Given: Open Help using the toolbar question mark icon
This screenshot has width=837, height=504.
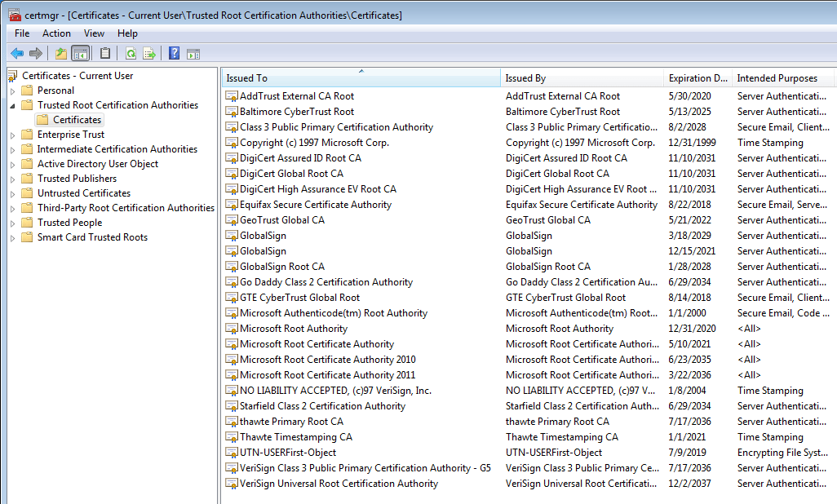Looking at the screenshot, I should [173, 51].
